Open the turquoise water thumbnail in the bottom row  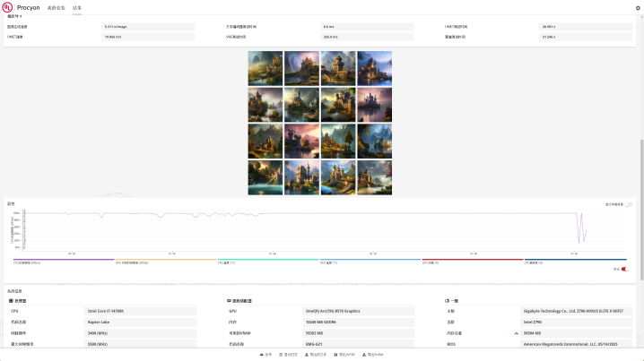click(265, 177)
